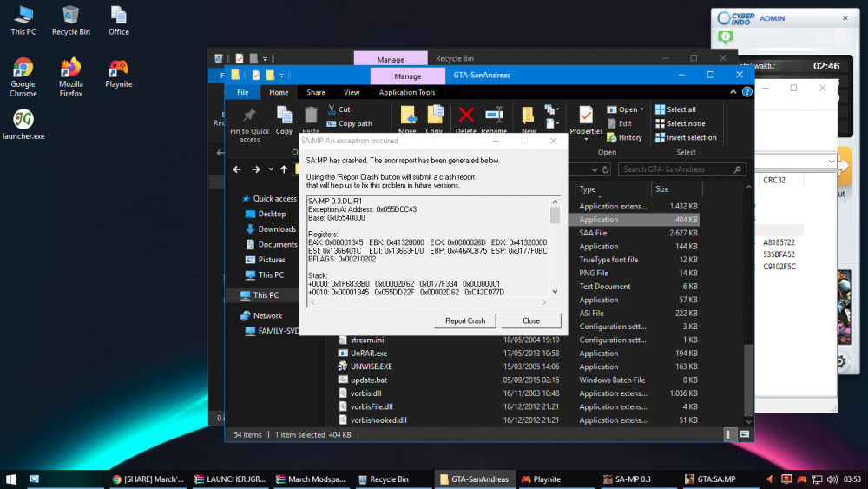Viewport: 868px width, 489px height.
Task: Open This PC desktop icon
Action: (x=23, y=21)
